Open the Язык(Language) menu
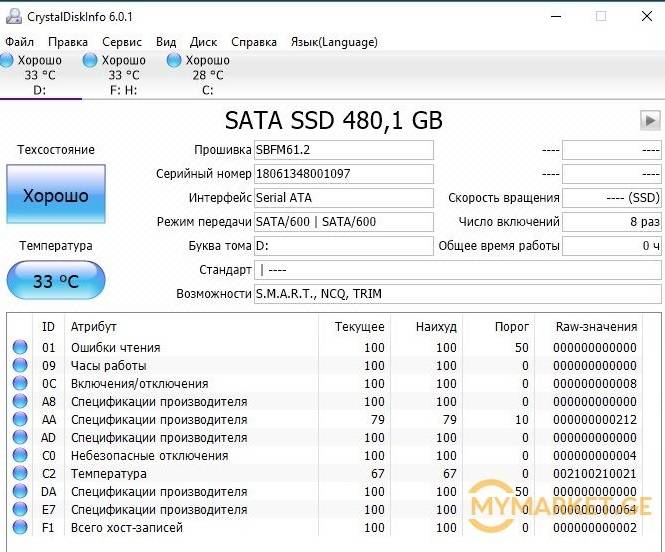This screenshot has height=552, width=665. tap(334, 42)
